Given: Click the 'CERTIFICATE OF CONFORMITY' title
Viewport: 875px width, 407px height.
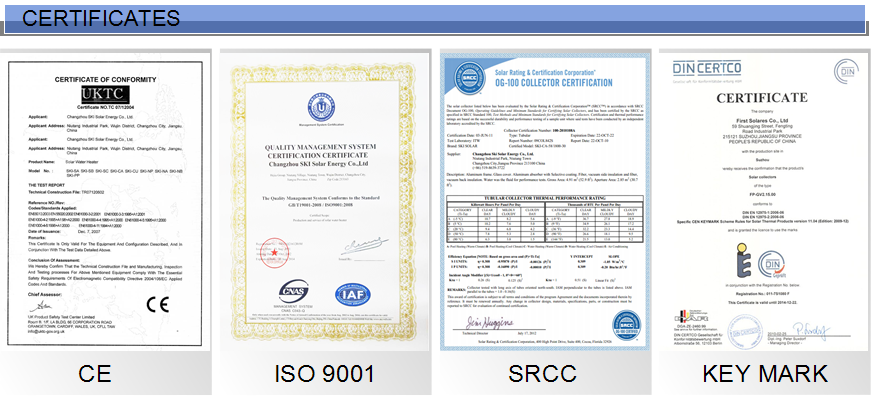Looking at the screenshot, I should click(x=105, y=80).
